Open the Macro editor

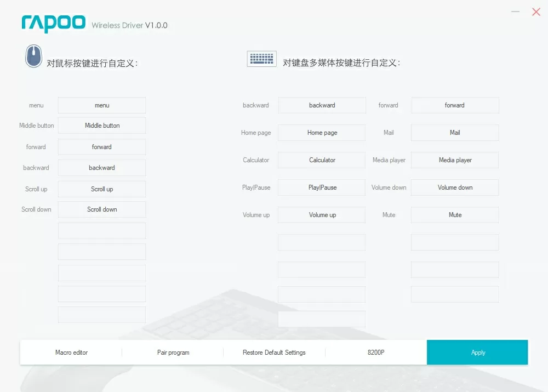pos(71,353)
